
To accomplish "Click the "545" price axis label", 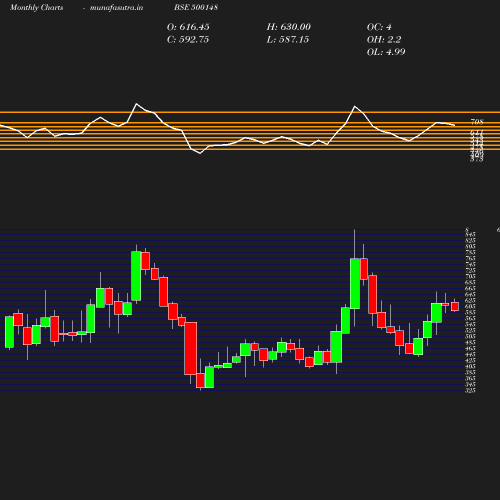I will (470, 324).
